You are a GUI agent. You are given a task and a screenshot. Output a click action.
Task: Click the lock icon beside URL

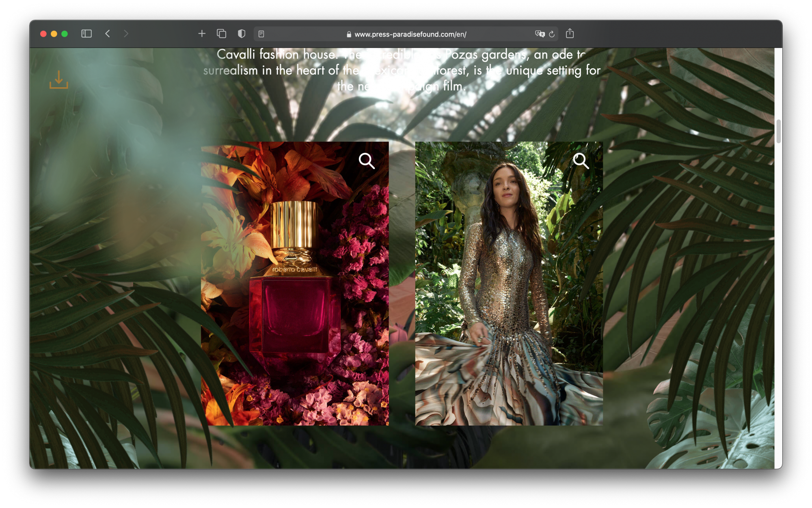pyautogui.click(x=349, y=34)
